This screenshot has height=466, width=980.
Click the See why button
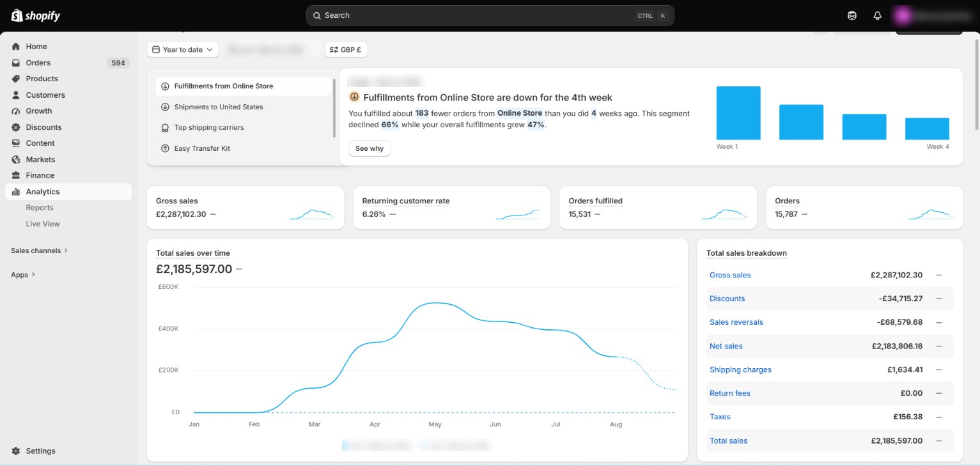tap(369, 148)
